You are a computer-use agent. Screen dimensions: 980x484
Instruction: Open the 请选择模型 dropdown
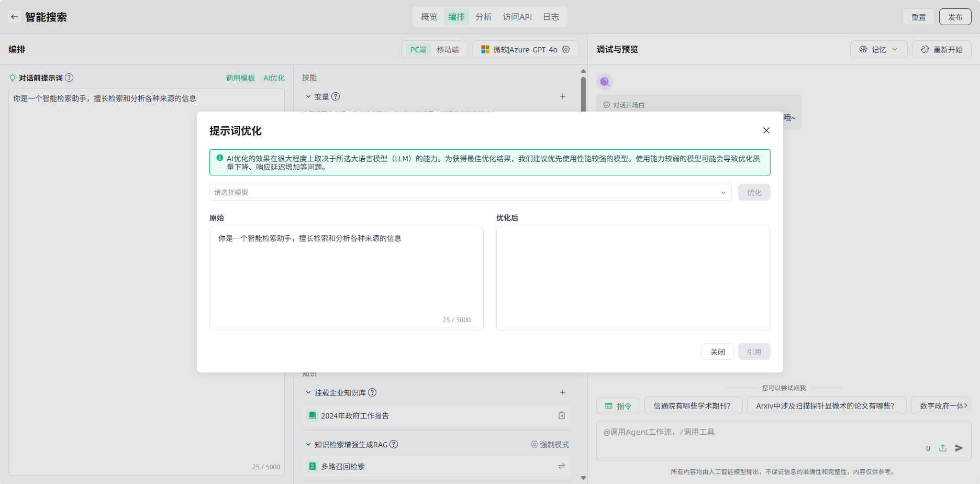coord(471,192)
